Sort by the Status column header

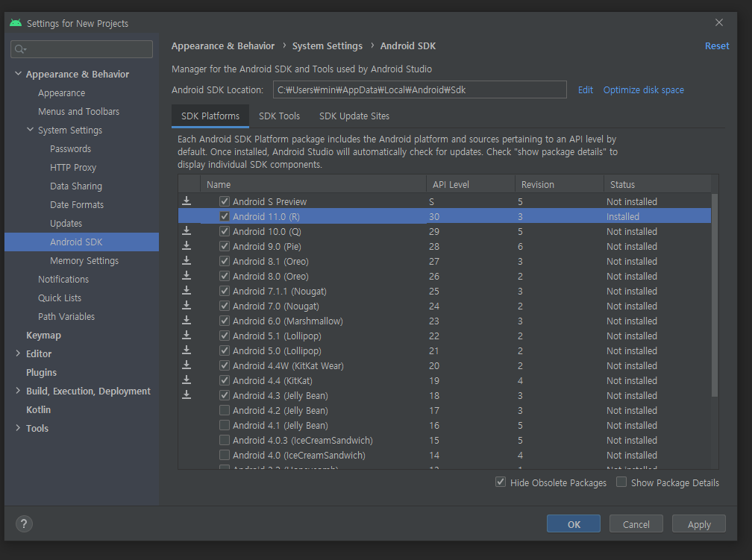point(657,185)
